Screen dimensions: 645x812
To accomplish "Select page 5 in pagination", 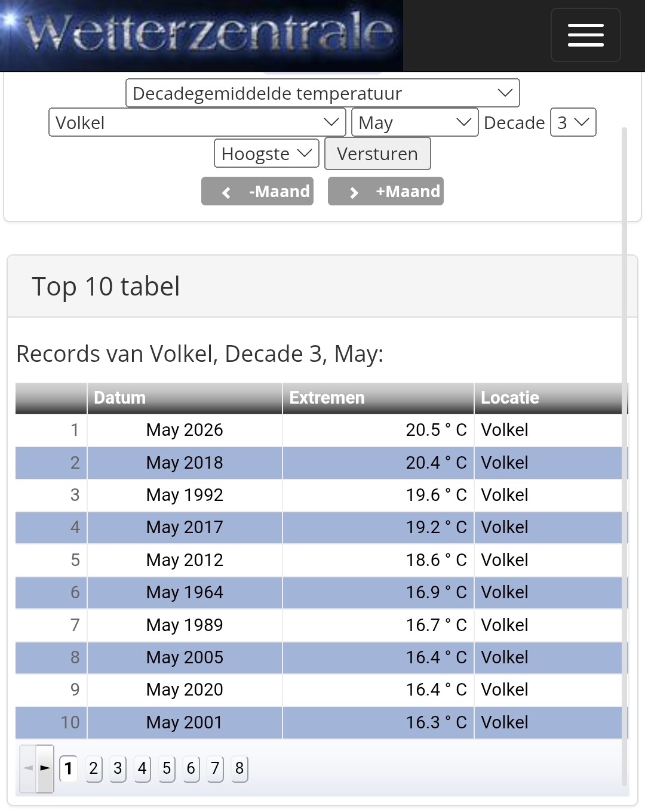I will point(167,768).
